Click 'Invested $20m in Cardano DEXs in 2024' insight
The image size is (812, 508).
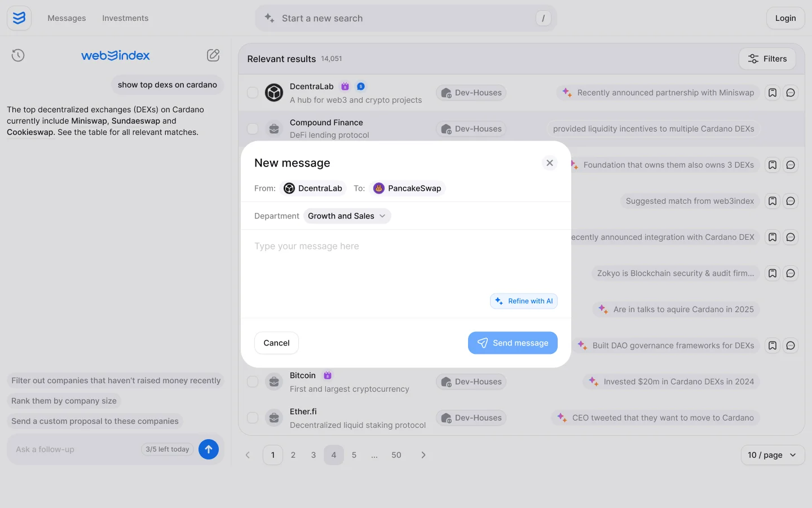click(x=671, y=382)
